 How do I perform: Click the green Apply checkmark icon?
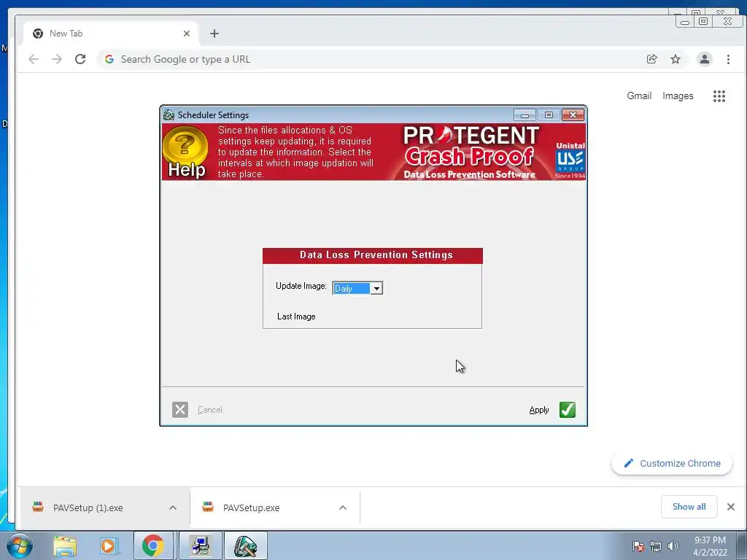pos(567,410)
